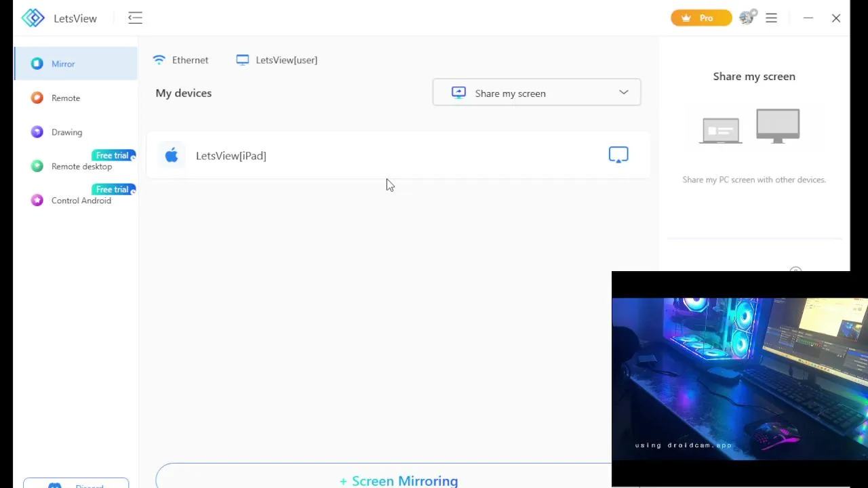The image size is (868, 488).
Task: Click the Ethernet network label
Action: 190,60
